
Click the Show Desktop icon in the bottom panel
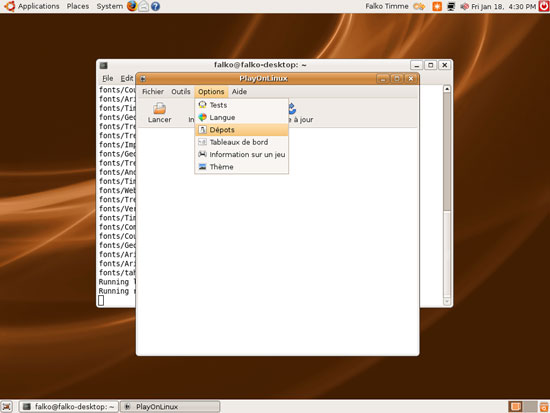coord(6,407)
